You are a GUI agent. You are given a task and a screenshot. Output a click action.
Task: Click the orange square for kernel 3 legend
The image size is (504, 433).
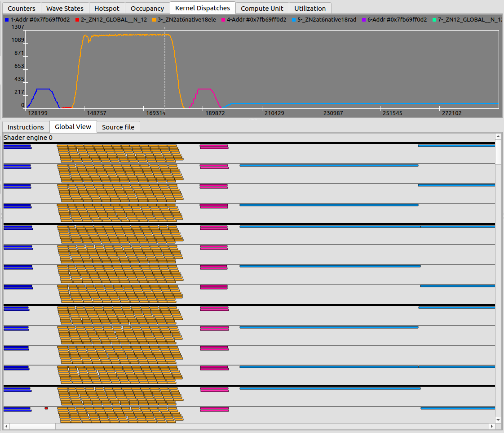[x=154, y=20]
